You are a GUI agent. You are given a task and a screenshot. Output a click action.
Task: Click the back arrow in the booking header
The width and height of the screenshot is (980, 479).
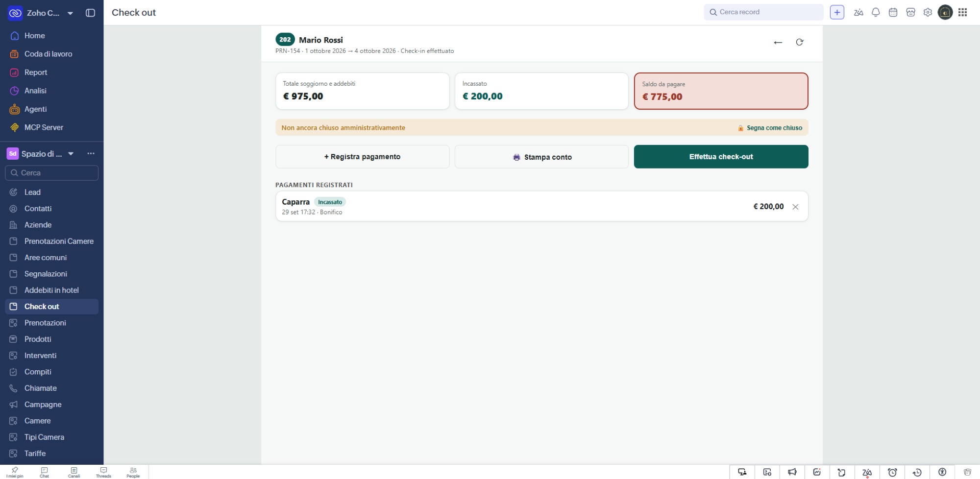tap(778, 43)
